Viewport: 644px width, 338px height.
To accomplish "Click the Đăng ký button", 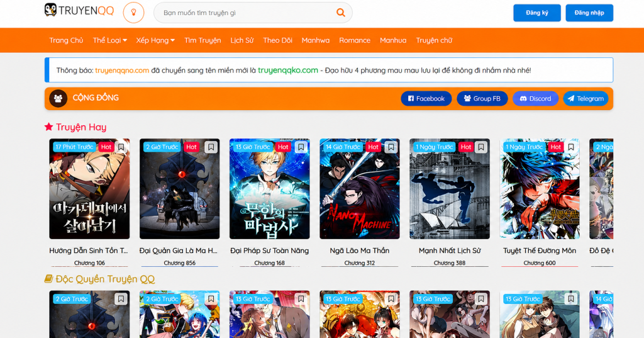I will (x=537, y=13).
